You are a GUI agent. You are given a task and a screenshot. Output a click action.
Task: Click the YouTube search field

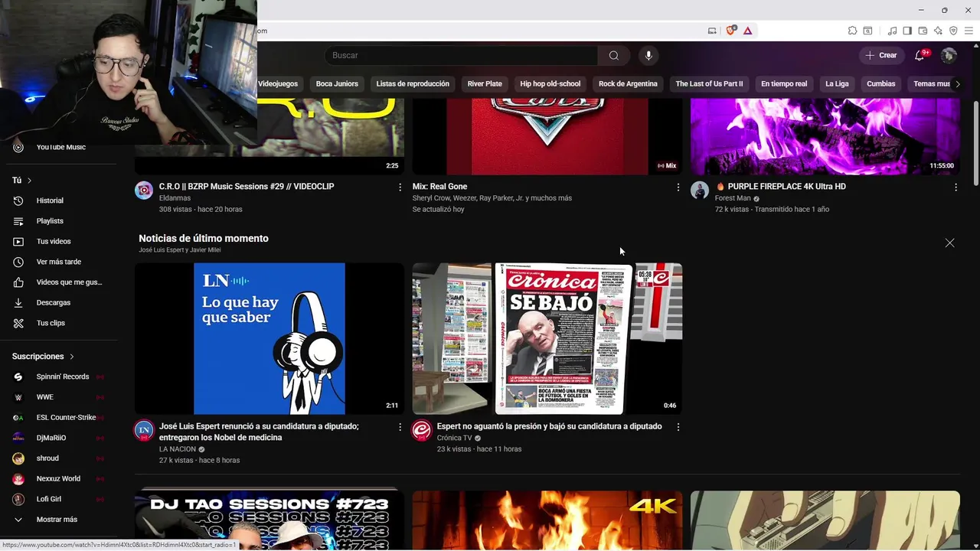pyautogui.click(x=461, y=55)
